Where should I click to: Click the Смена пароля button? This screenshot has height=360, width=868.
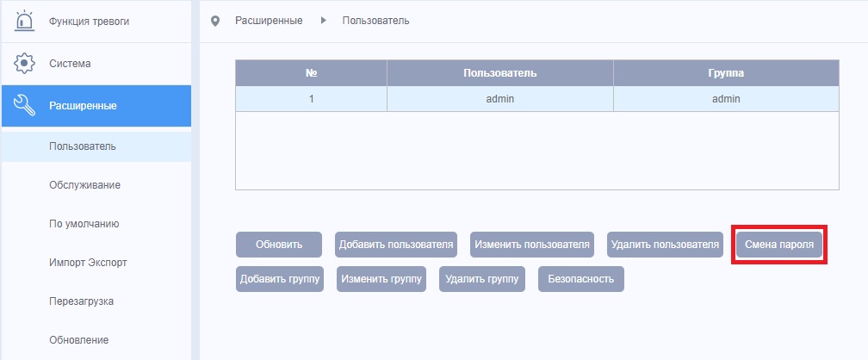(x=779, y=245)
